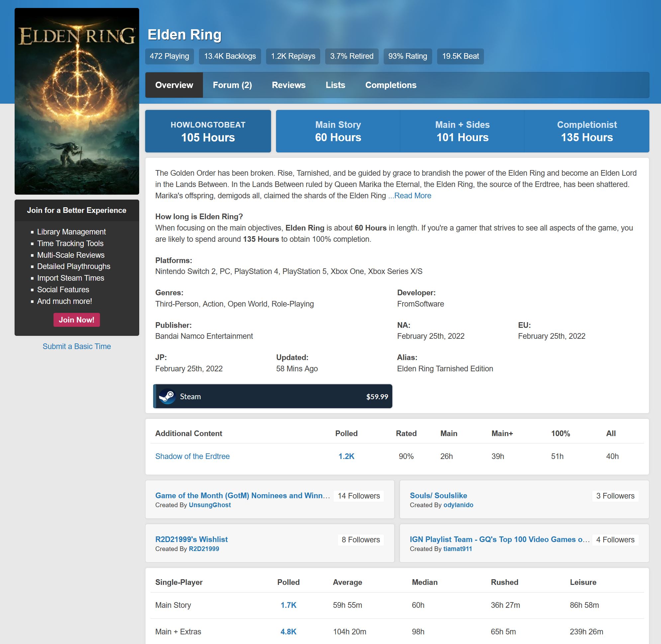
Task: Click the Steam logo icon
Action: point(167,397)
